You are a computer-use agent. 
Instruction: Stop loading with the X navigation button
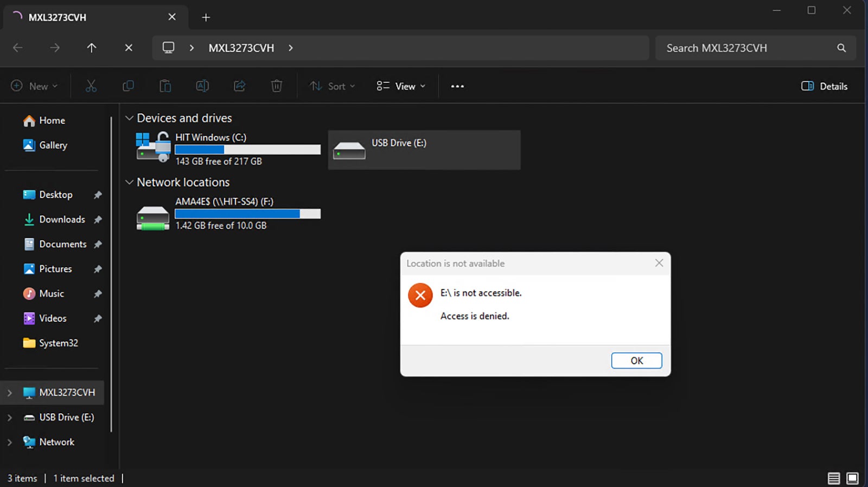tap(129, 48)
